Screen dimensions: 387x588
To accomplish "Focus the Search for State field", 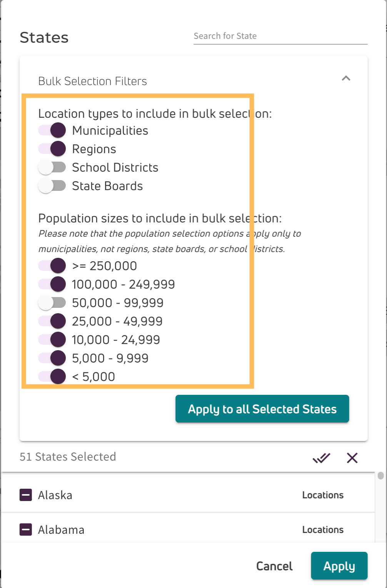I will [x=280, y=36].
